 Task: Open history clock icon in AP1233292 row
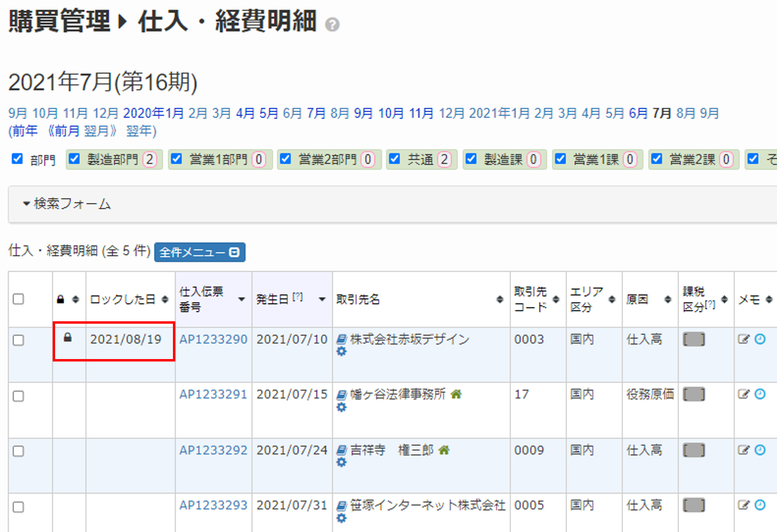click(760, 450)
